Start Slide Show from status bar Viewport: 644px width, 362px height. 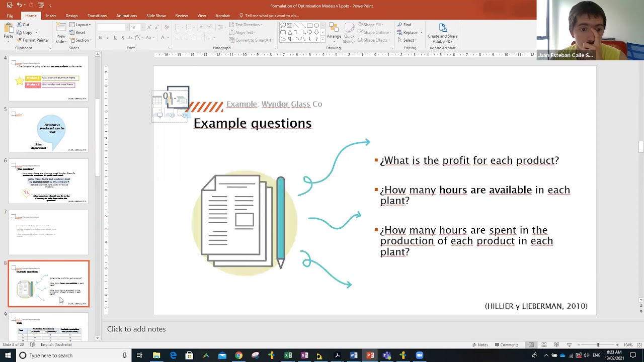pyautogui.click(x=569, y=345)
